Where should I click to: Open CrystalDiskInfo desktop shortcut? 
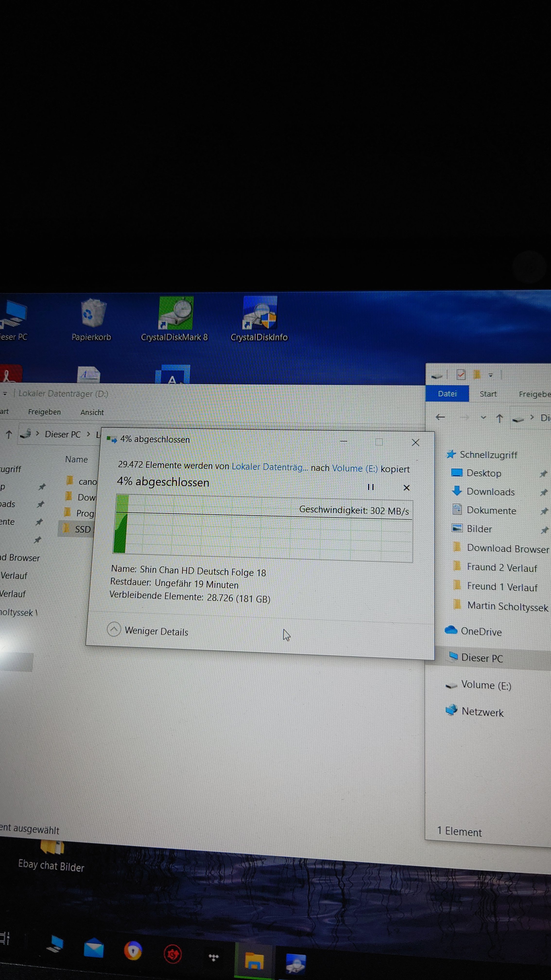point(260,314)
